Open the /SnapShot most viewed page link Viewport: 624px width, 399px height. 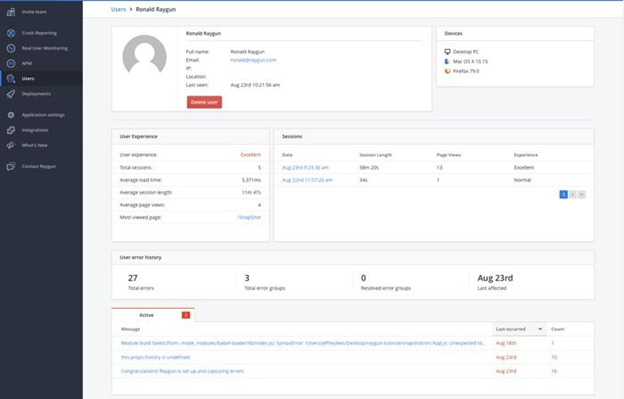coord(249,217)
